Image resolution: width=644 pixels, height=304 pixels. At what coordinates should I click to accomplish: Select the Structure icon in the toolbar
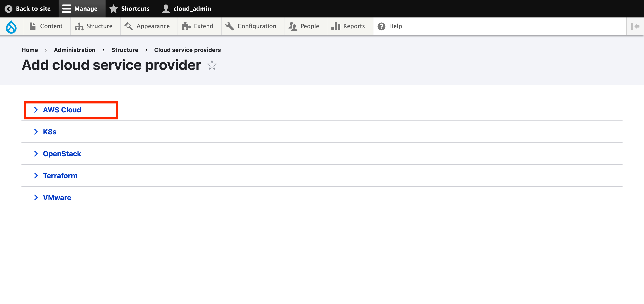click(x=79, y=26)
